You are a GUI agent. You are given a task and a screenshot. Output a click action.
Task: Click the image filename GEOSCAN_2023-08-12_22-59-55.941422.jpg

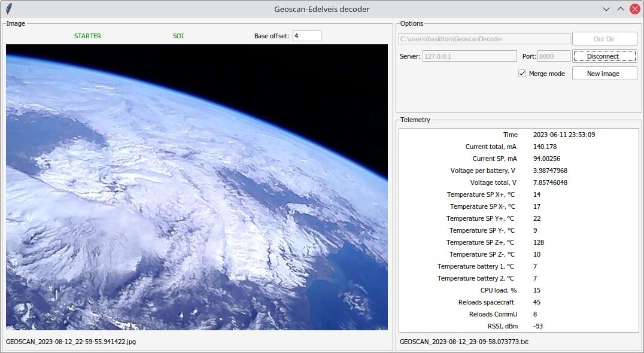71,342
